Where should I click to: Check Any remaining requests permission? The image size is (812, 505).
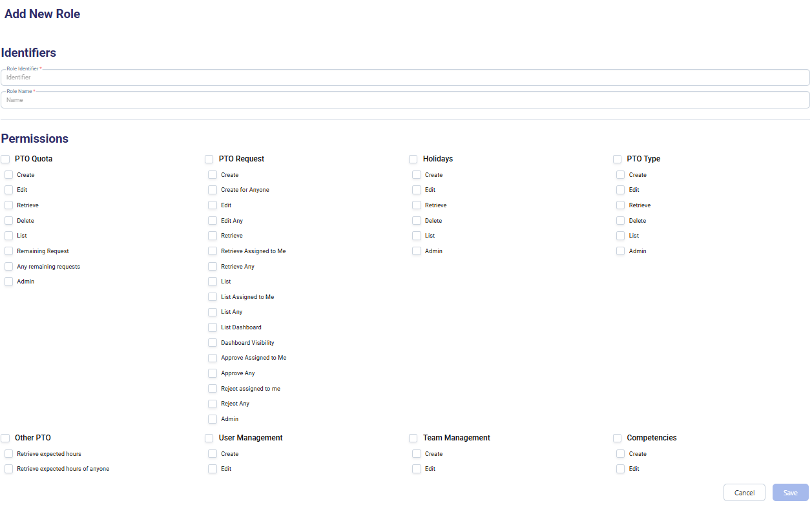click(x=9, y=267)
